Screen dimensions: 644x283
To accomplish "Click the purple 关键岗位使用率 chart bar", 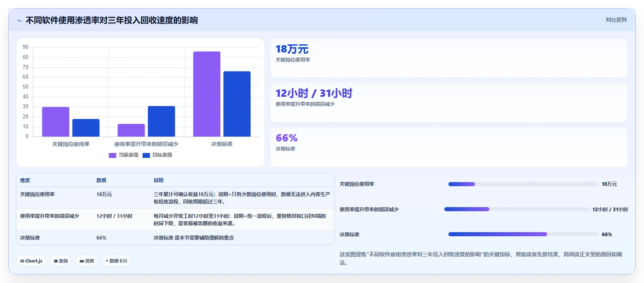I will pos(55,122).
